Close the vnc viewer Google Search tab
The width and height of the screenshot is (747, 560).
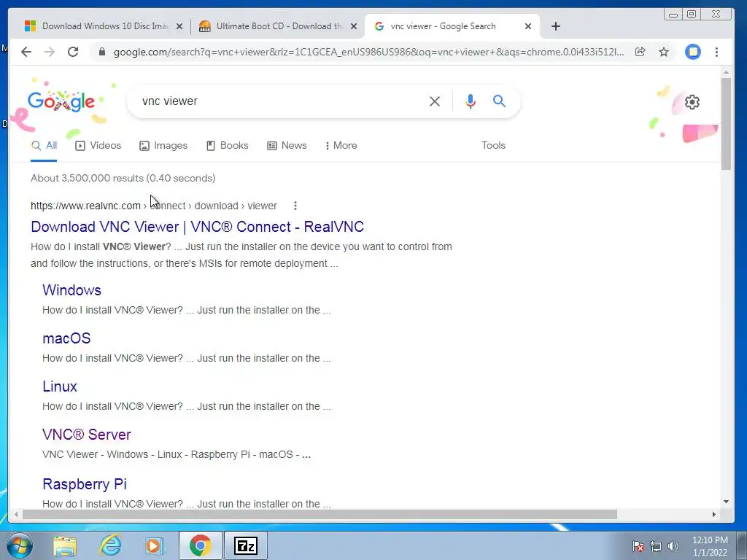pos(528,27)
